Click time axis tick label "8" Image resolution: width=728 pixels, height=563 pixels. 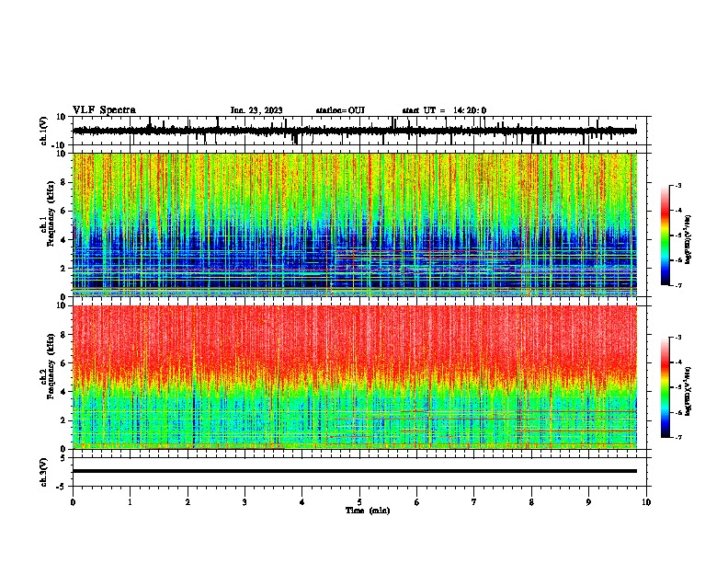click(x=531, y=502)
